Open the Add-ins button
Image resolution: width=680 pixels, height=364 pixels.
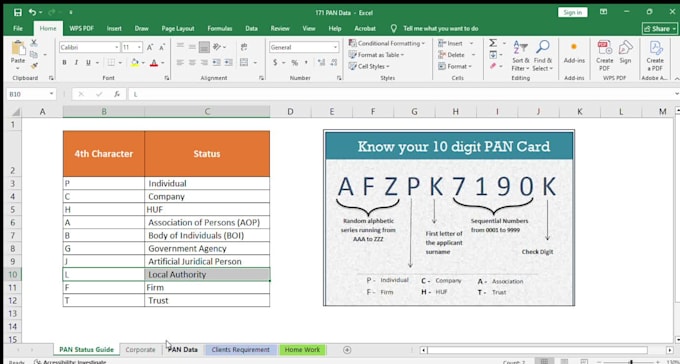[574, 53]
